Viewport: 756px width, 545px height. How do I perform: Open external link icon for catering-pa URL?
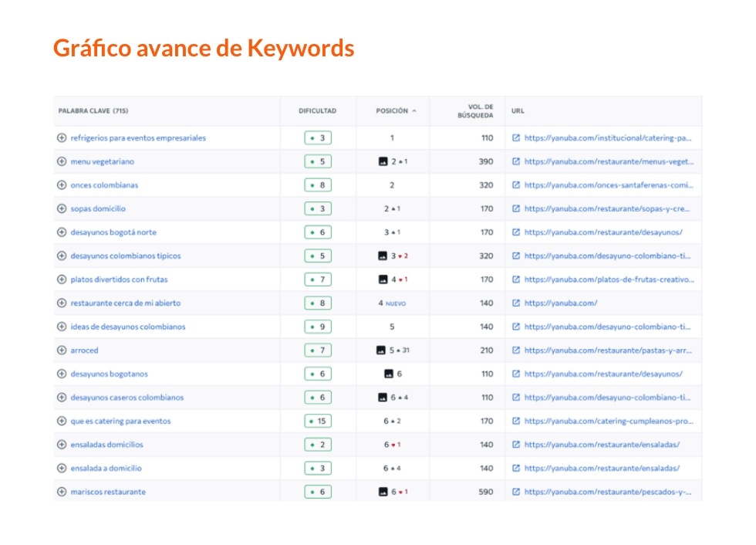[x=516, y=138]
